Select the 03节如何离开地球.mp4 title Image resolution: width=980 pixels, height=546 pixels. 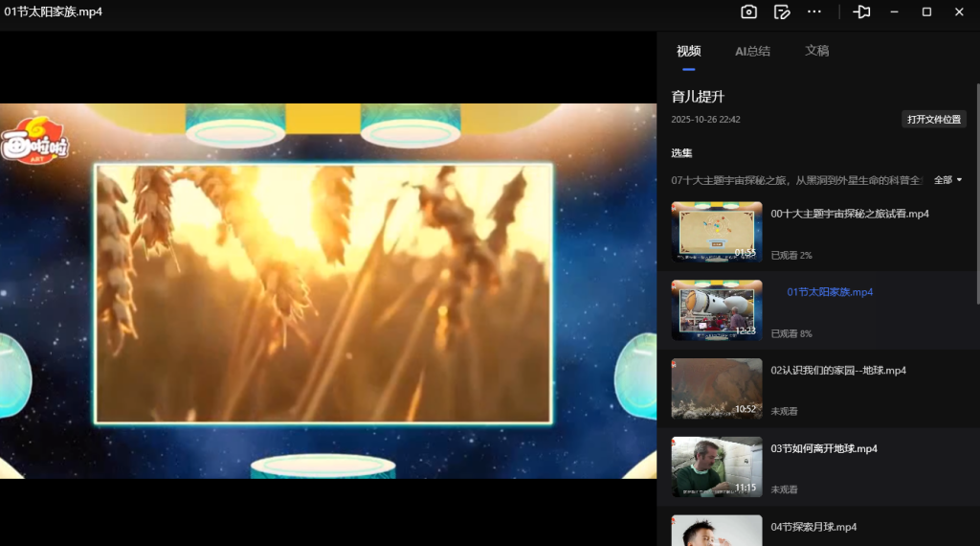point(823,448)
